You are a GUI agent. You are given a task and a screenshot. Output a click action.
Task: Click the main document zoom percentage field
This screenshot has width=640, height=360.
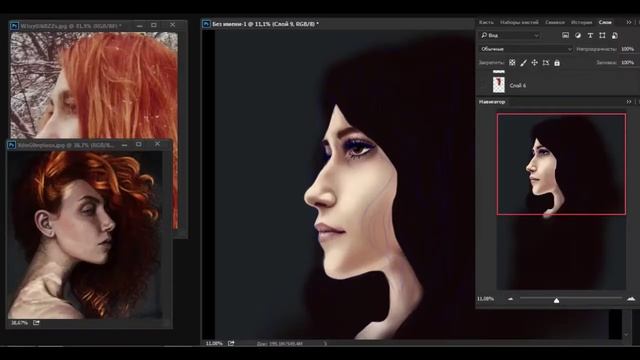coord(214,343)
